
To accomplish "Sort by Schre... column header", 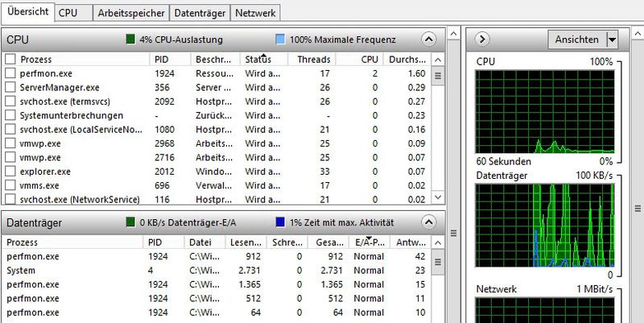I will (x=287, y=242).
